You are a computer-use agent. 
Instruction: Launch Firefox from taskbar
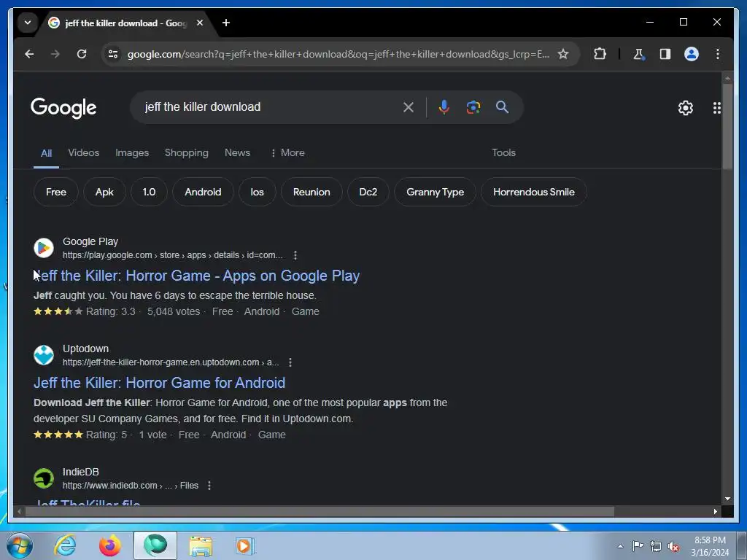110,545
